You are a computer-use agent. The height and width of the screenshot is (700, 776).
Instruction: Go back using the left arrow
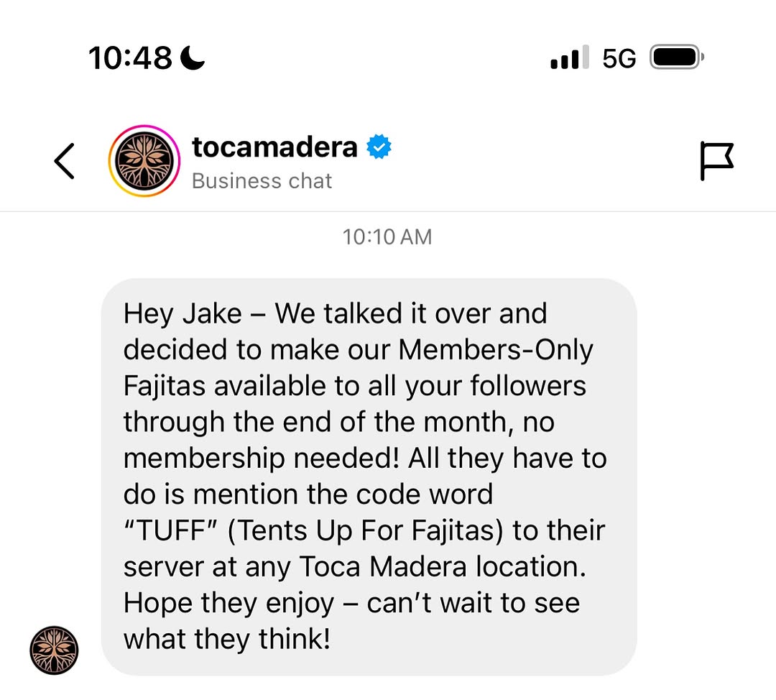[65, 160]
